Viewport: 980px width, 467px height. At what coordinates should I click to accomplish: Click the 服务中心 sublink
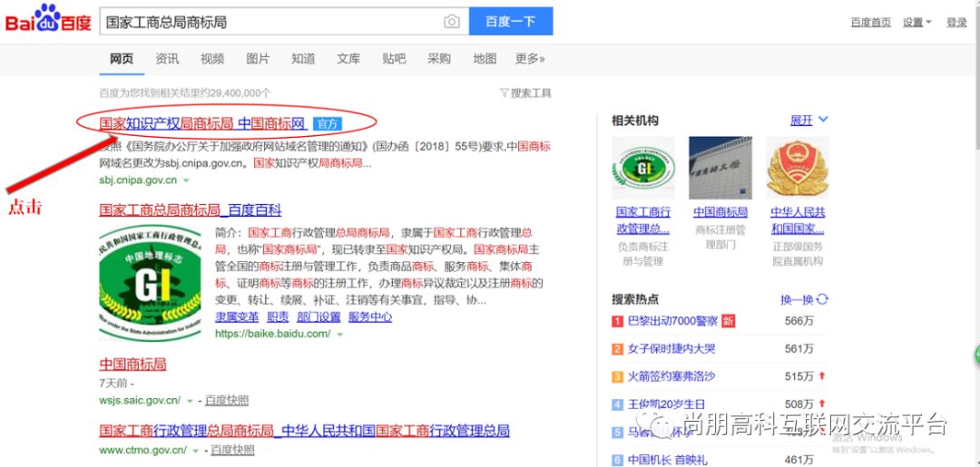[x=370, y=317]
